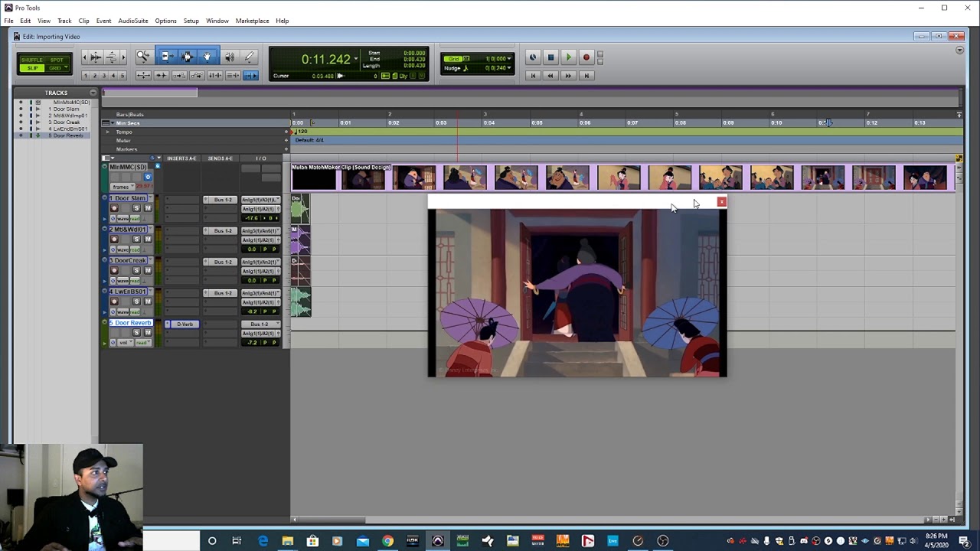Enable Spot edit mode
The height and width of the screenshot is (551, 980).
pyautogui.click(x=57, y=60)
